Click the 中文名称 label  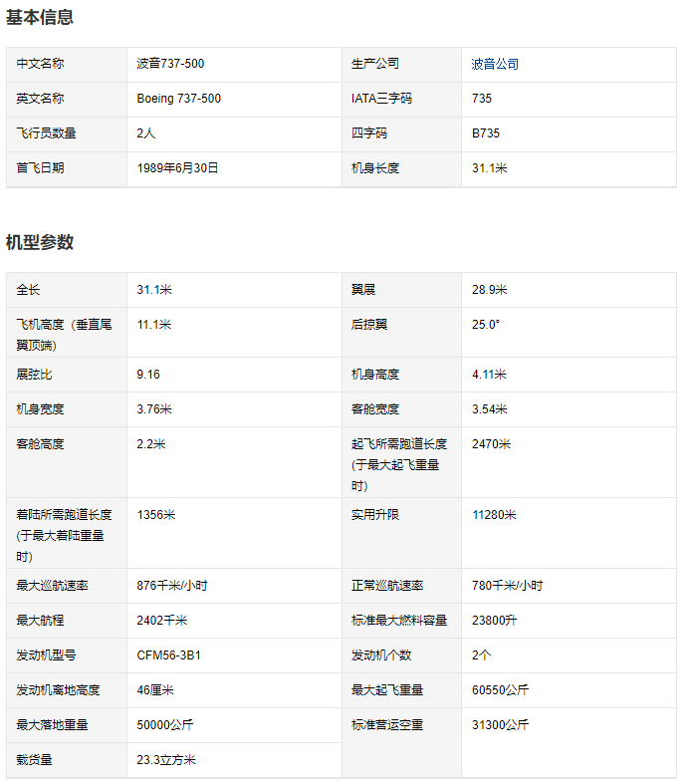coord(40,64)
